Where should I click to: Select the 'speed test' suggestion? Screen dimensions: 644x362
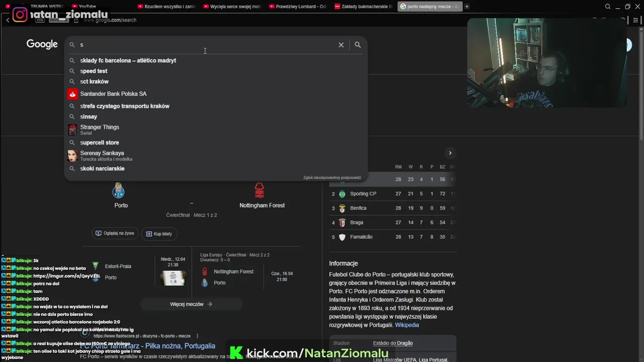click(x=216, y=71)
